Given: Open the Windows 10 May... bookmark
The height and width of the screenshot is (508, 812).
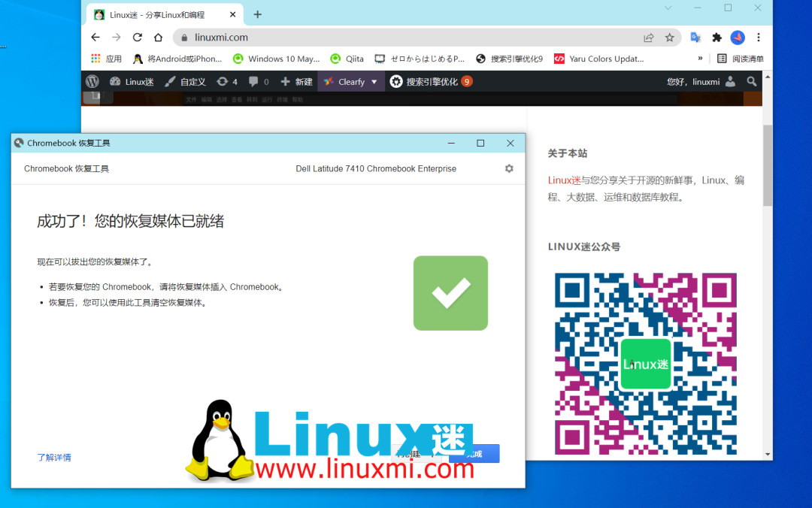Looking at the screenshot, I should pyautogui.click(x=277, y=59).
